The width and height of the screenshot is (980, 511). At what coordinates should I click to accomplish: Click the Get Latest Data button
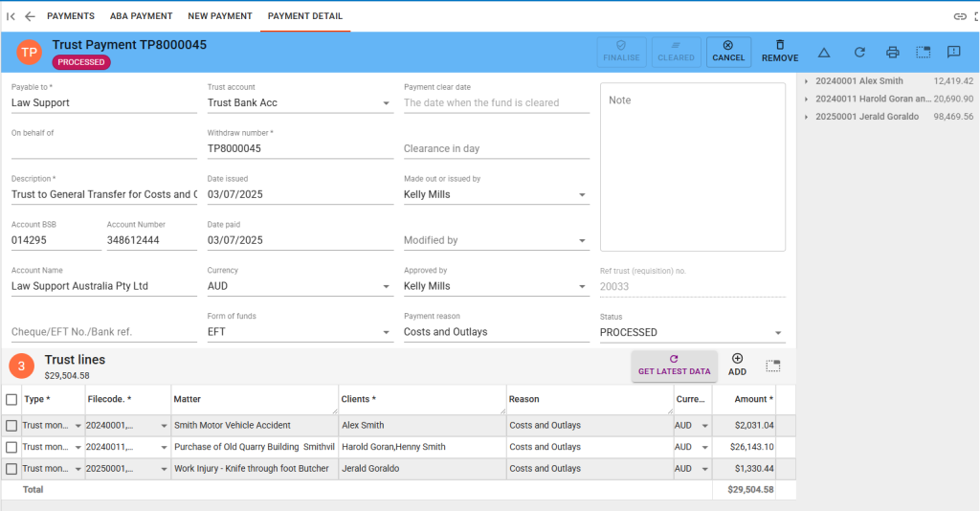coord(674,366)
